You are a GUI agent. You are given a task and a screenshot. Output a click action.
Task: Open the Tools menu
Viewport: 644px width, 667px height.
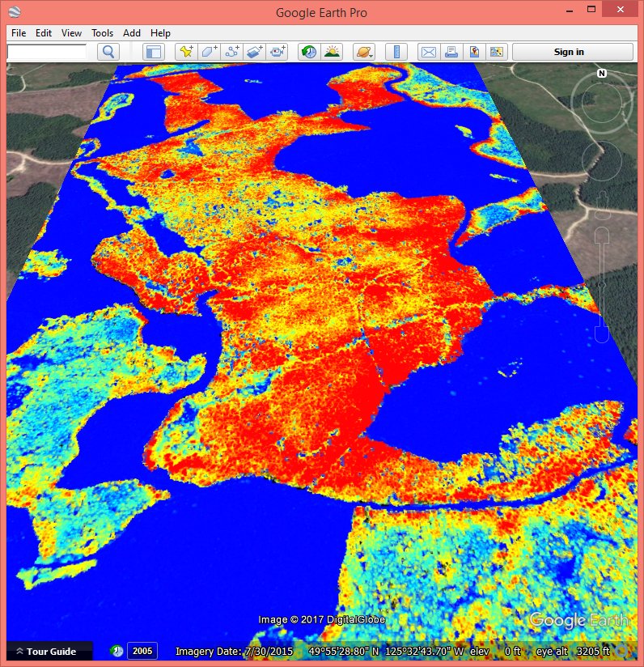click(102, 33)
